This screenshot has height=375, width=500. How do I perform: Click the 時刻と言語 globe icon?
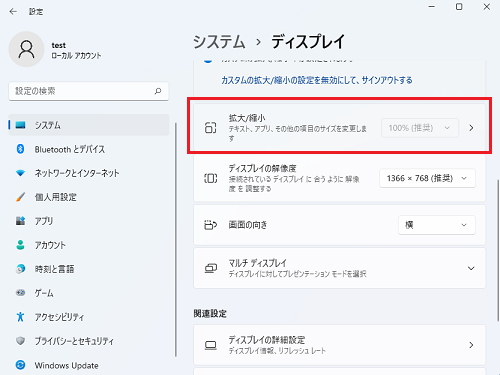pos(20,269)
